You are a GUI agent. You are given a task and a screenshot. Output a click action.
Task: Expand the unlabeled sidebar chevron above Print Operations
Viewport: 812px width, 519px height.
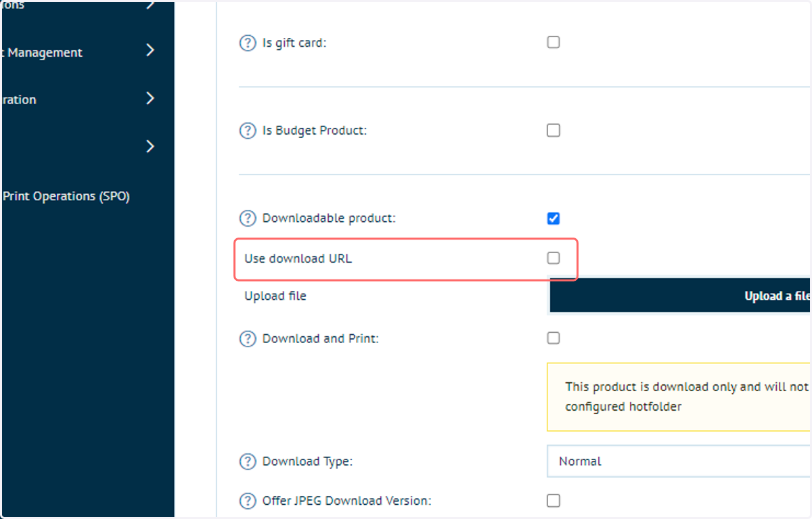coord(150,146)
